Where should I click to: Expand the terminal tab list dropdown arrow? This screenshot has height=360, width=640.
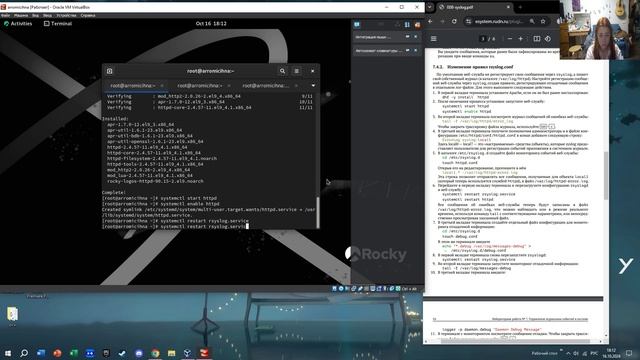313,86
